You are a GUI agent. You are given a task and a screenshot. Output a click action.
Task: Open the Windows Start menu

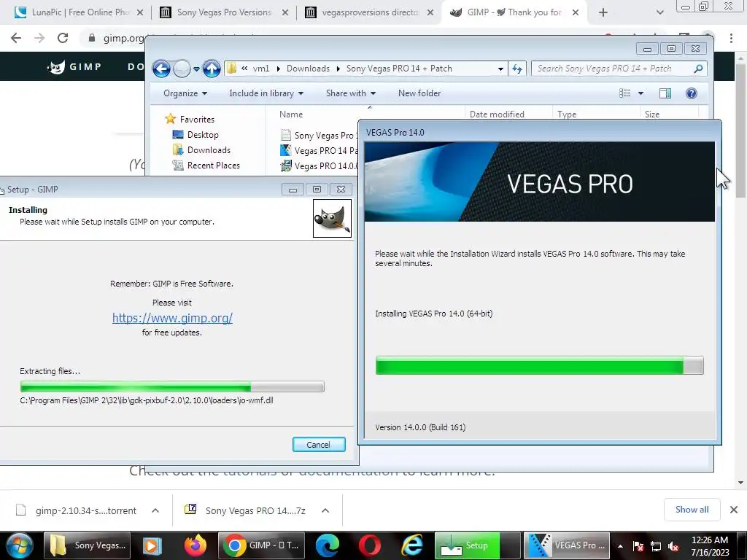pos(19,545)
